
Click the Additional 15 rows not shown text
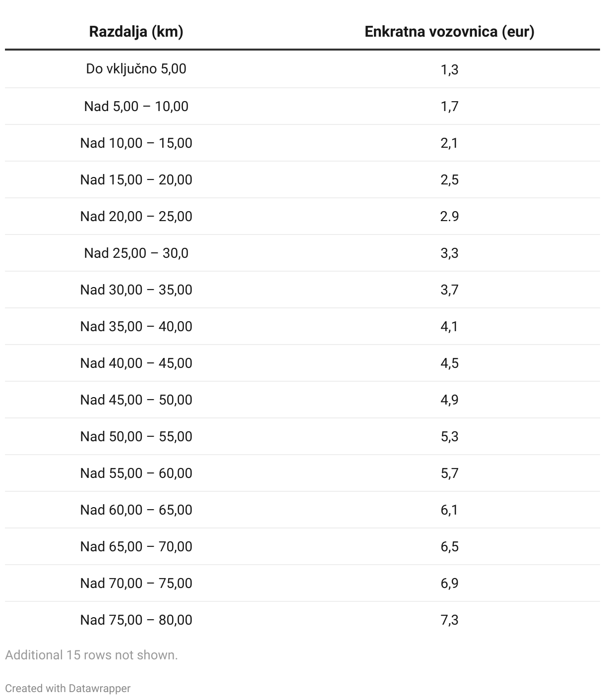pyautogui.click(x=91, y=655)
